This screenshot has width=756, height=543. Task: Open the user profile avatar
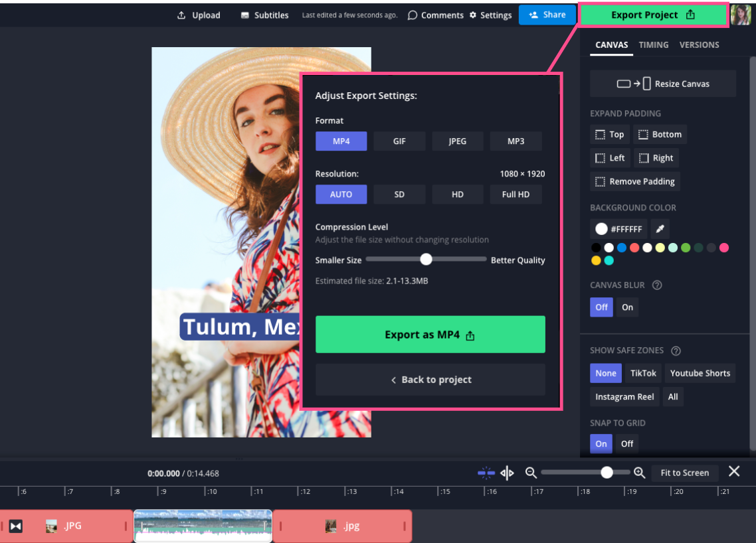click(x=741, y=15)
